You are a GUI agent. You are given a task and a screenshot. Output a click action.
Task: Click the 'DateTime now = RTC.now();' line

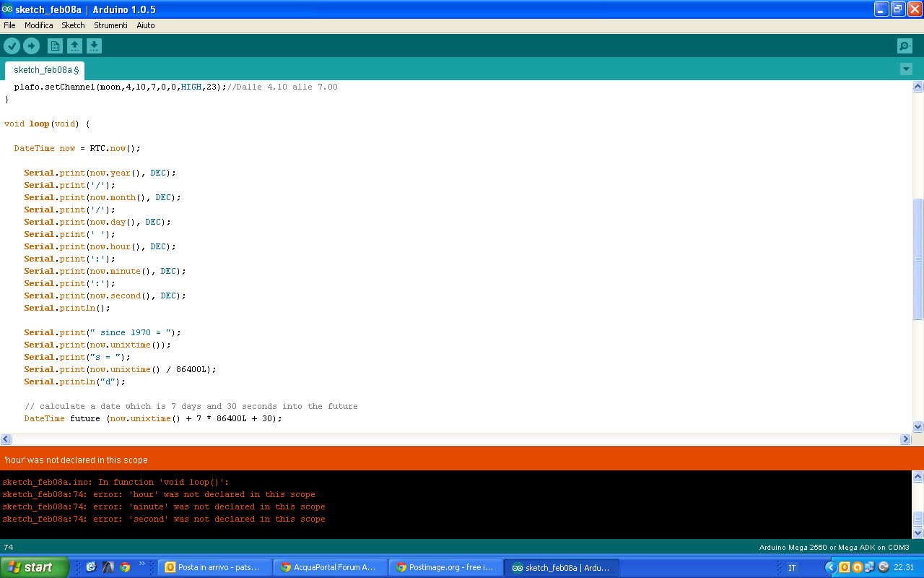[77, 148]
